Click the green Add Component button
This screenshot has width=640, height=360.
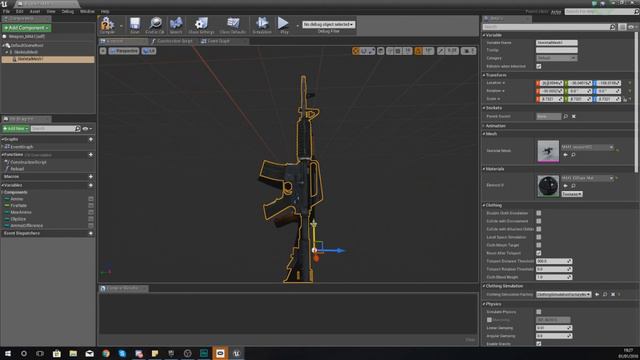[x=27, y=28]
